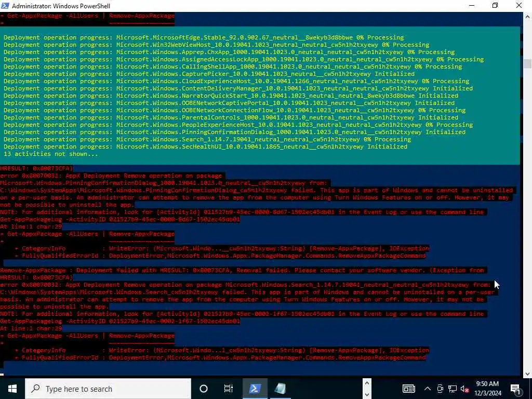
Task: Minimize the PowerShell window
Action: click(472, 5)
